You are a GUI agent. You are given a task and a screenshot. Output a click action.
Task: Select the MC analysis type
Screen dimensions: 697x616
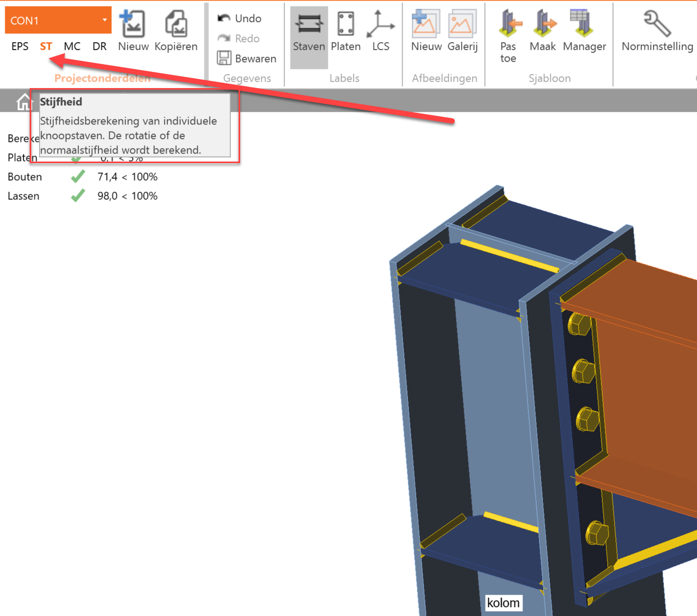(72, 46)
